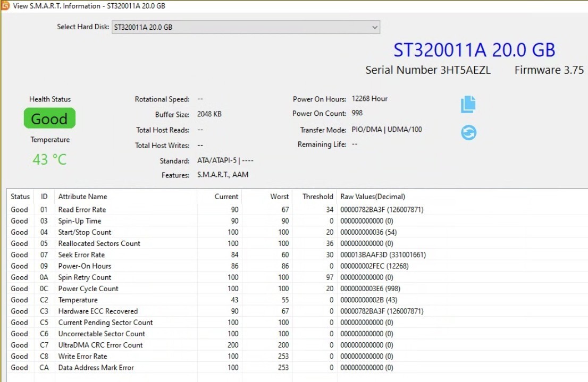Click the 2048 KB buffer size value

pyautogui.click(x=209, y=114)
